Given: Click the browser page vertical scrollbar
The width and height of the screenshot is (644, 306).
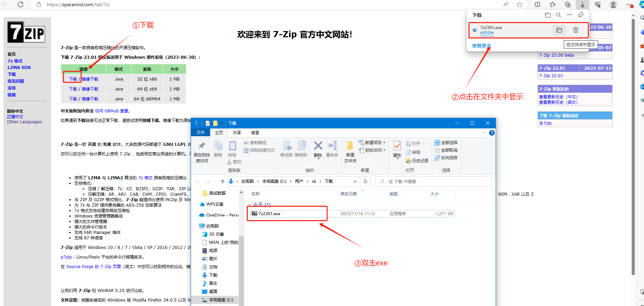Looking at the screenshot, I should pyautogui.click(x=633, y=147).
